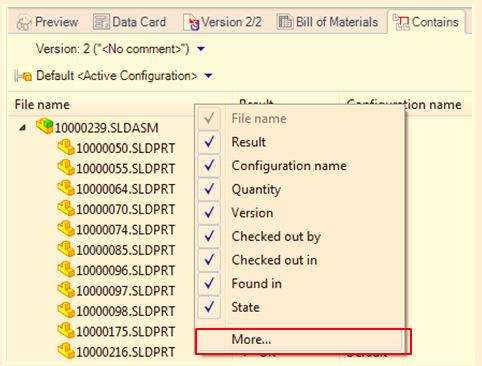
Task: Click the assembly icon of 10000239.SLDASM
Action: coord(44,126)
